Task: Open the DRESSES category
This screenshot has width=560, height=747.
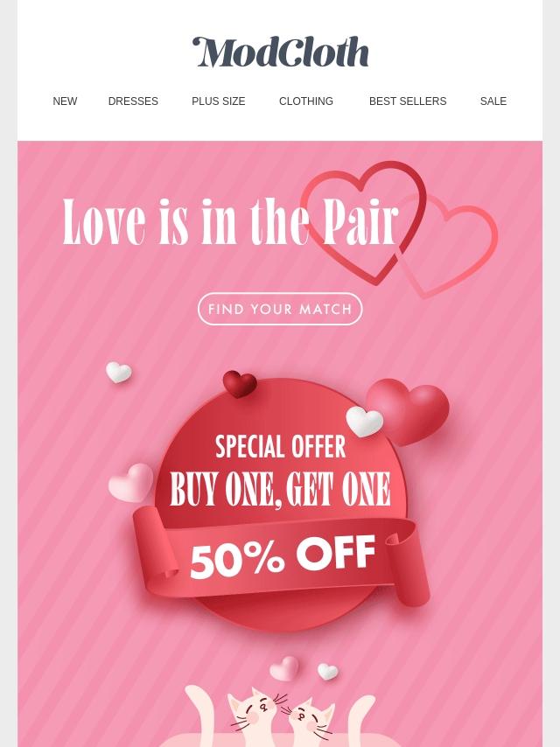Action: point(133,101)
